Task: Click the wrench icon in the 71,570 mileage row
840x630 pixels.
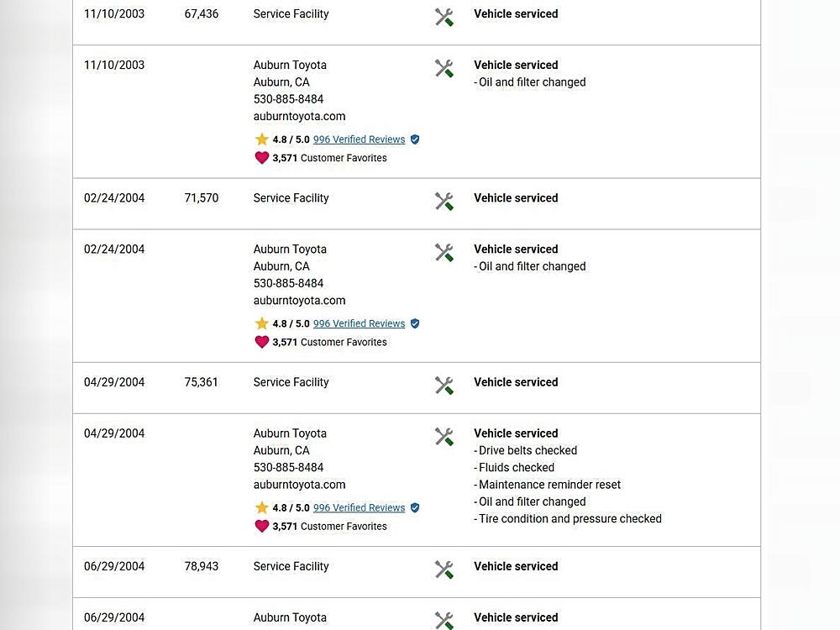Action: click(444, 201)
